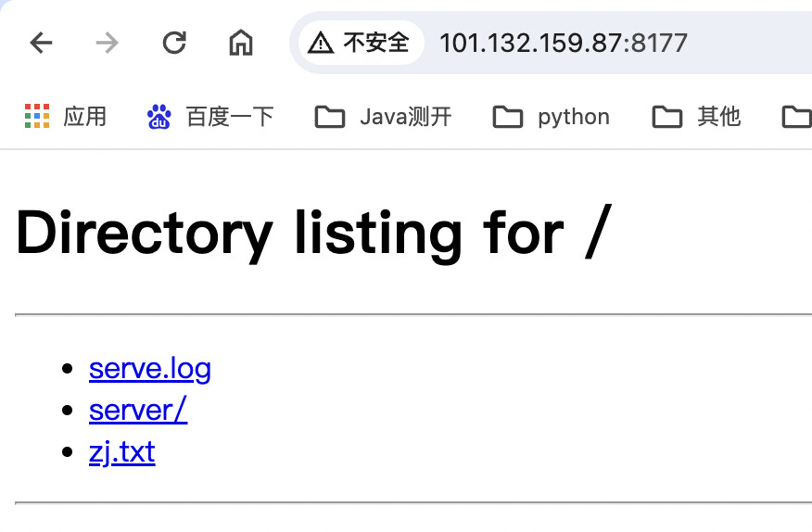The width and height of the screenshot is (812, 532).
Task: Open the zj.txt file link
Action: pyautogui.click(x=122, y=452)
